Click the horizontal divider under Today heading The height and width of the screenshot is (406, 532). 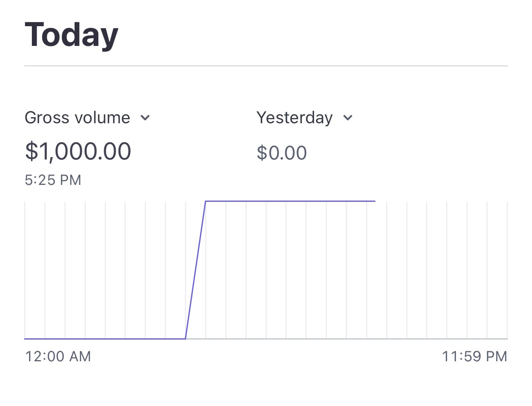pos(266,65)
